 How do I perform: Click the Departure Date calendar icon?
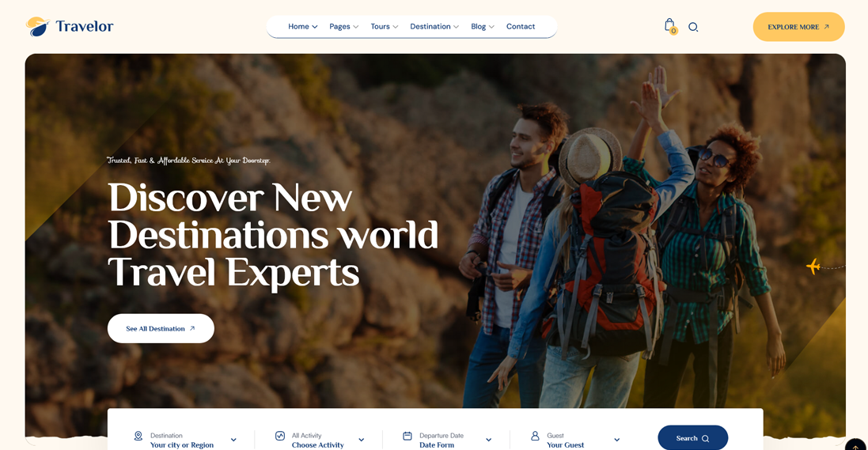(407, 437)
